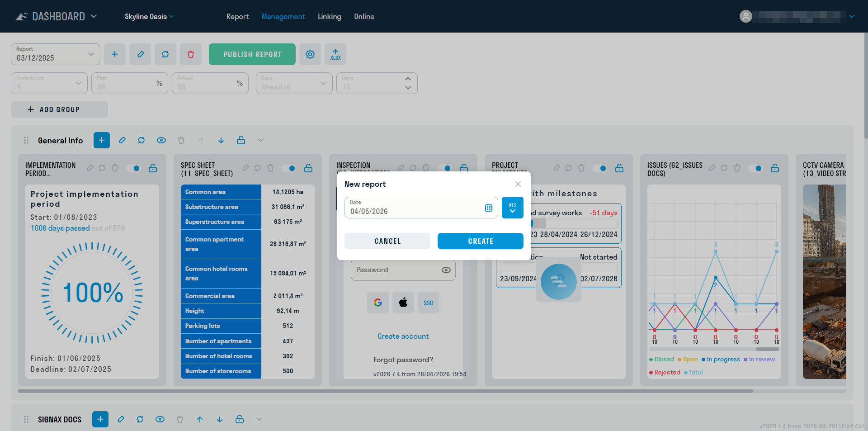Edit the Implementation Period widget

90,168
